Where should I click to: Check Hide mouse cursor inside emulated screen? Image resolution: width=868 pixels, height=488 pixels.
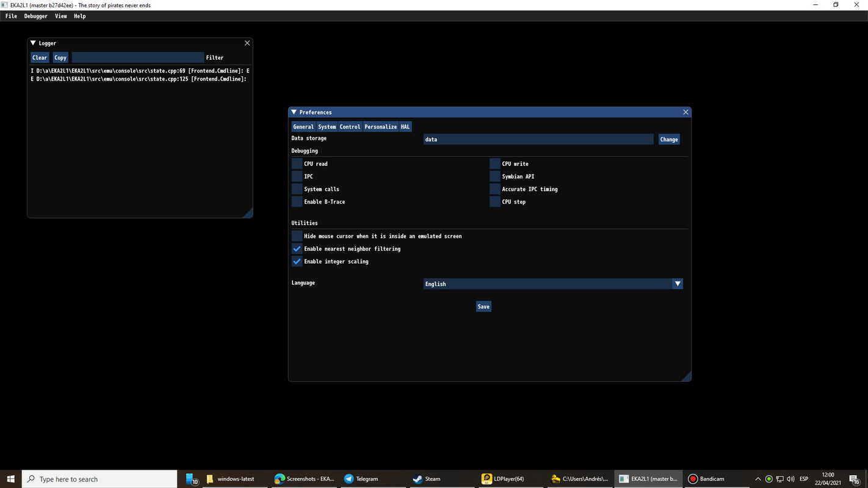point(297,236)
